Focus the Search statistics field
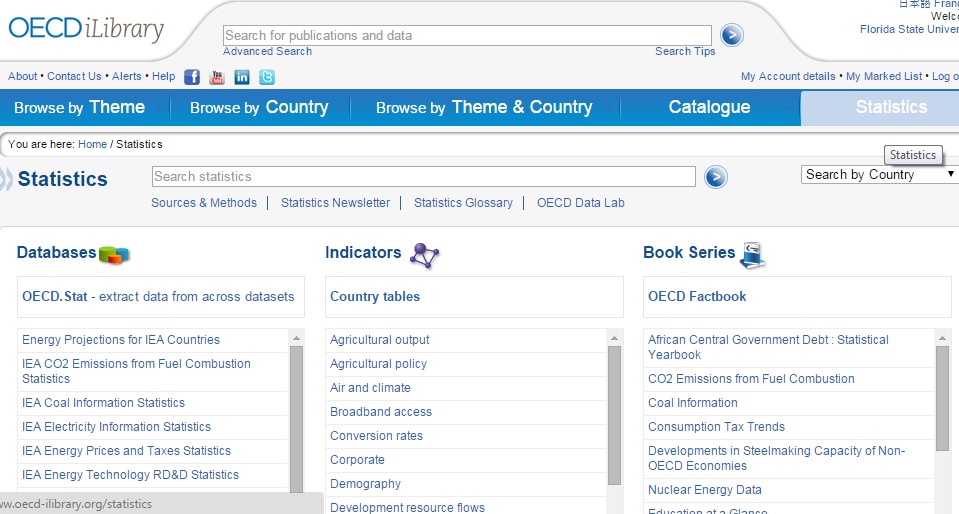959x514 pixels. point(423,177)
